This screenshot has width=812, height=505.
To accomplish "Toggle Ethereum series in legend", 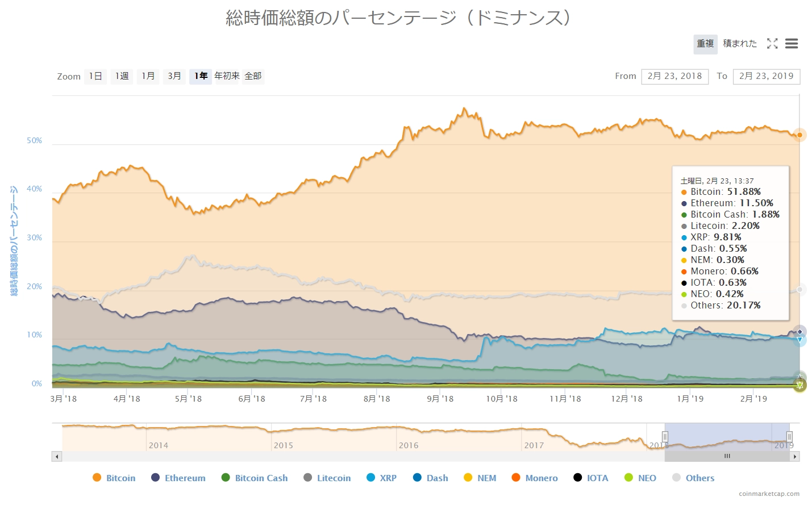I will [185, 478].
